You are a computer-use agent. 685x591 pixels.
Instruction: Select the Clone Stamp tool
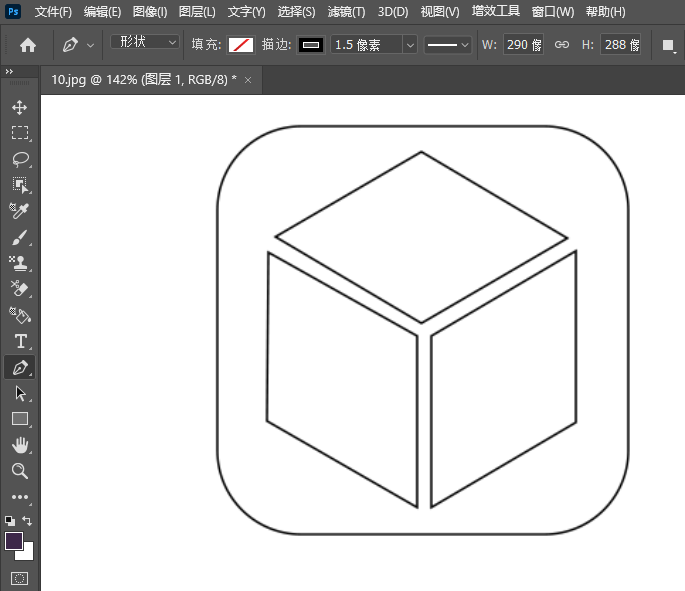[x=20, y=264]
